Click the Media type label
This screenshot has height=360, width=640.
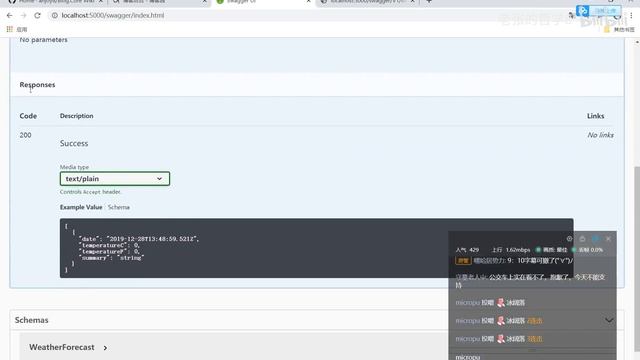[74, 167]
